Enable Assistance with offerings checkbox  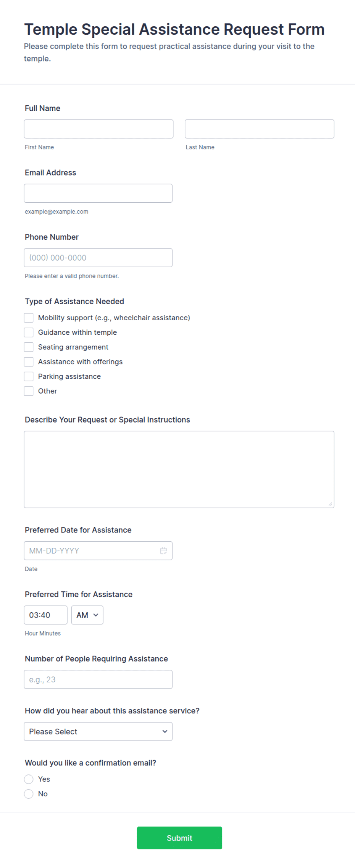29,361
